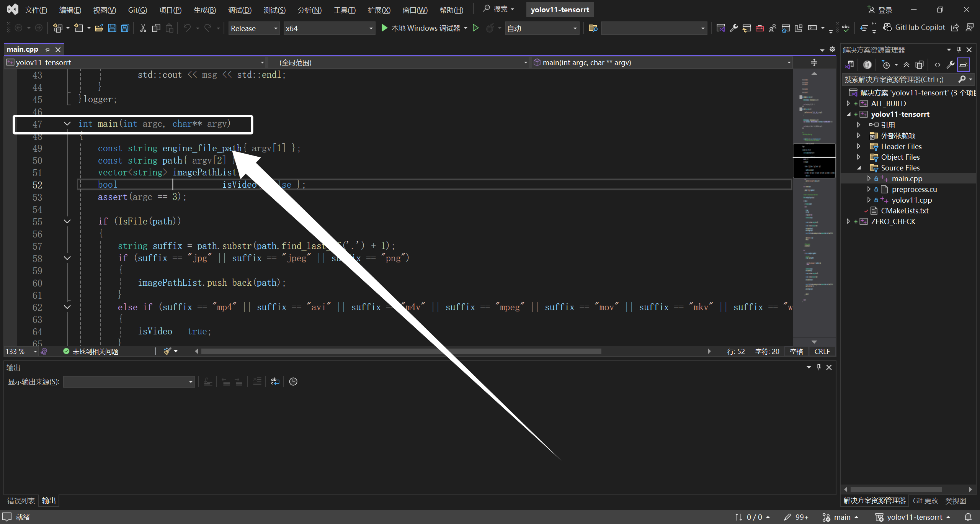Expand the Header Files folder
Image resolution: width=980 pixels, height=524 pixels.
coord(859,146)
